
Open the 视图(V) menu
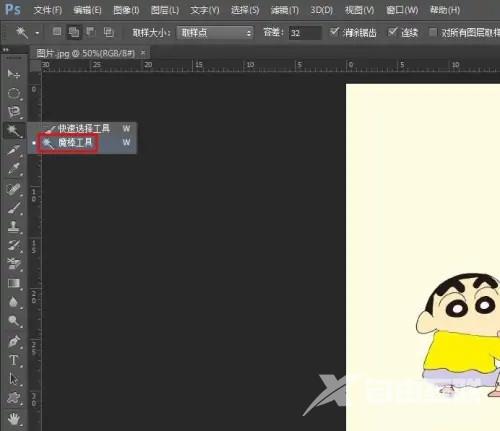360,10
